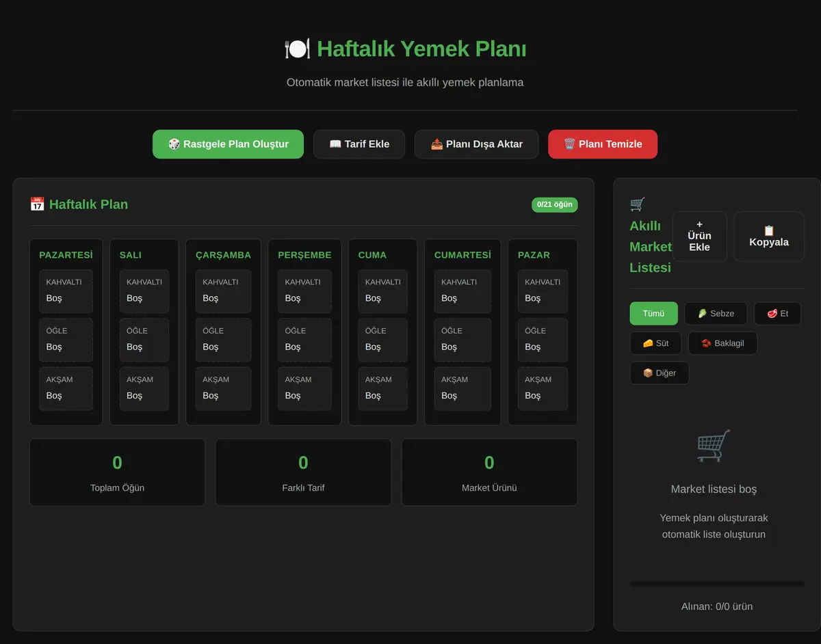Click the Alınan: 0/0 ürün text
This screenshot has width=821, height=644.
[x=717, y=606]
